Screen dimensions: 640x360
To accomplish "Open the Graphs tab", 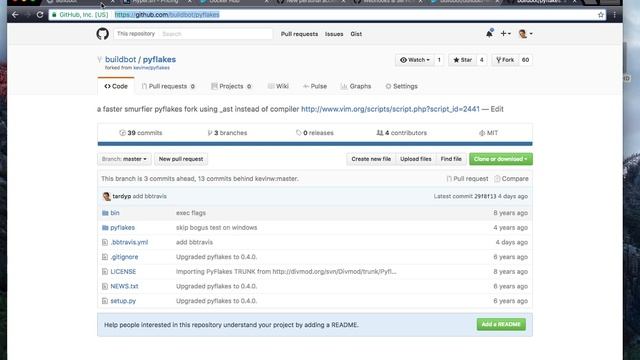I will 356,87.
